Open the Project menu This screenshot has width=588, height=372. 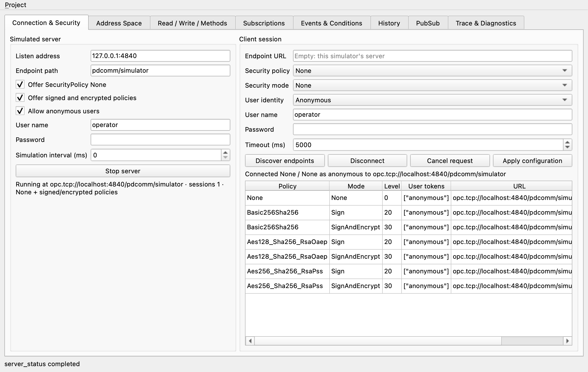15,5
